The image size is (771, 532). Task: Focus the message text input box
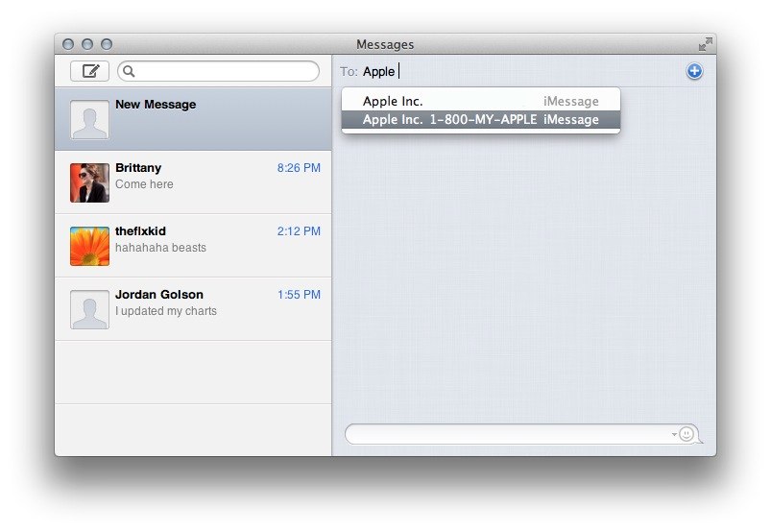click(521, 434)
